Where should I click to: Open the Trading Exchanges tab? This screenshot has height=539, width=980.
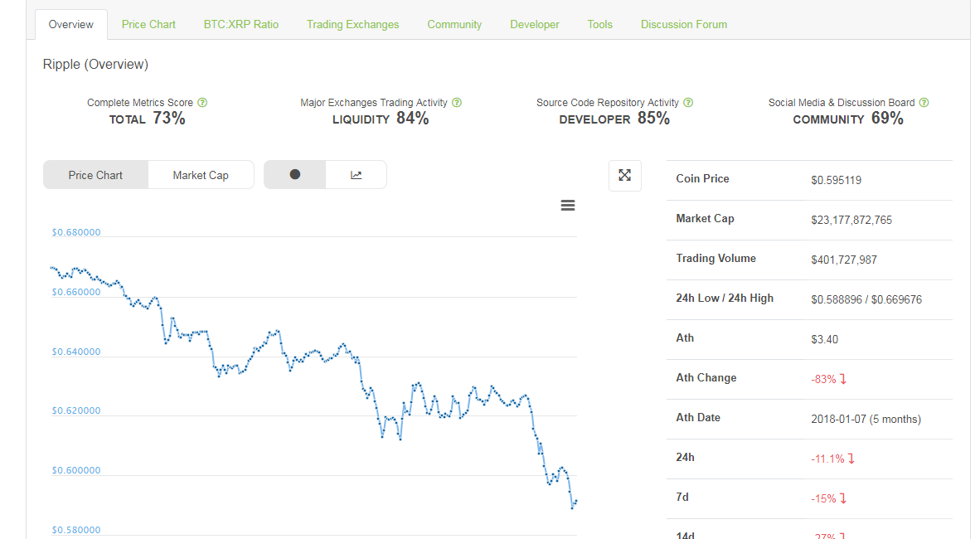click(x=352, y=24)
